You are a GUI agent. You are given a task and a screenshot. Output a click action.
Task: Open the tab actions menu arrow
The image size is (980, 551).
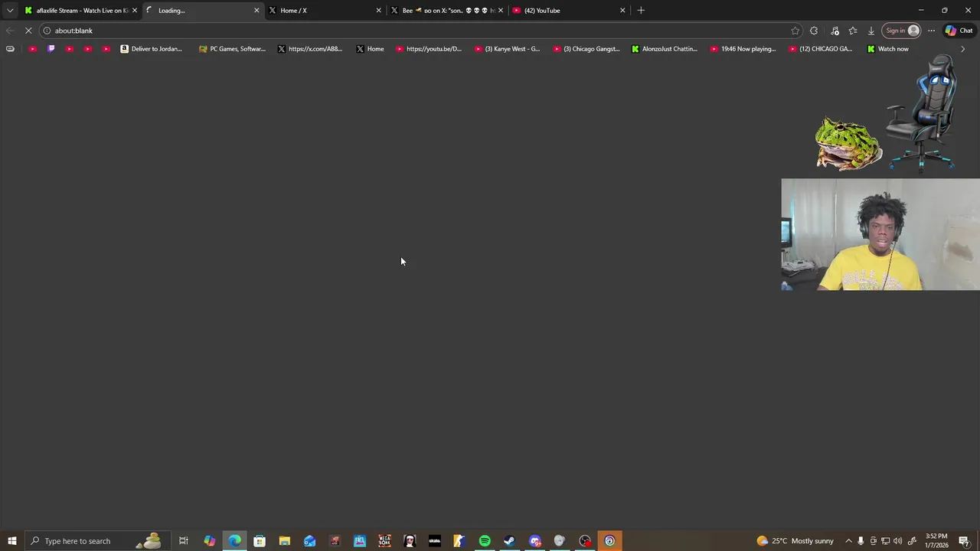pyautogui.click(x=10, y=11)
